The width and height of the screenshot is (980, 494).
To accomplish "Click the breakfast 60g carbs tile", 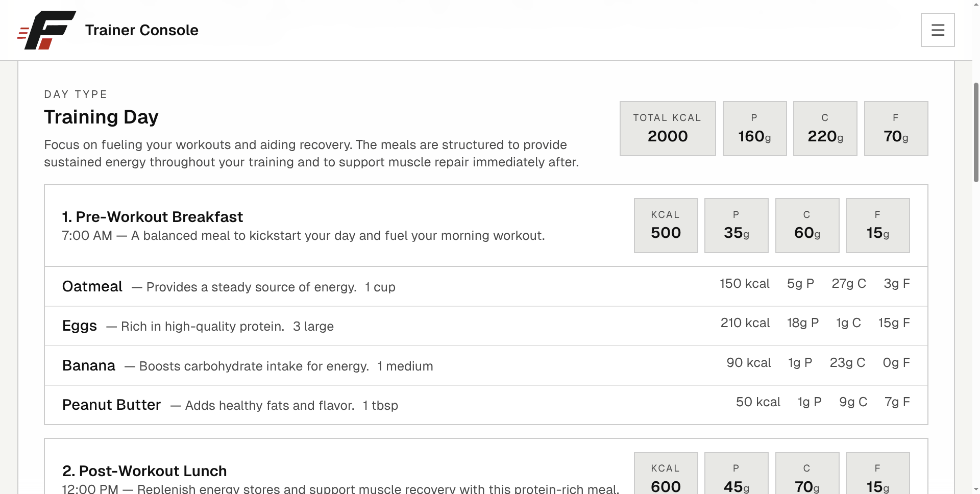I will click(x=807, y=226).
